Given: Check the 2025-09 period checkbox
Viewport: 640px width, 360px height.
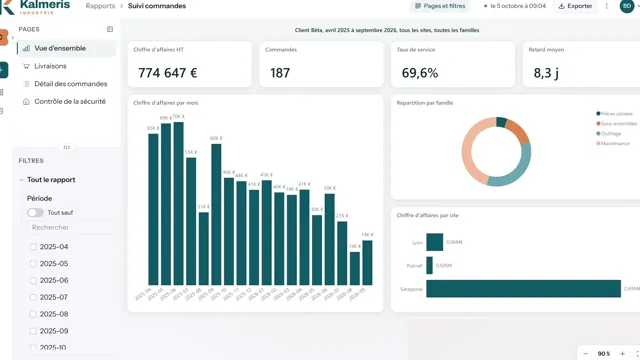Looking at the screenshot, I should (x=33, y=331).
